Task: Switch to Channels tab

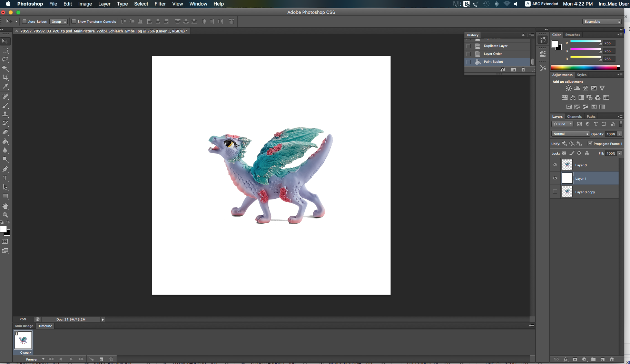Action: click(x=574, y=117)
